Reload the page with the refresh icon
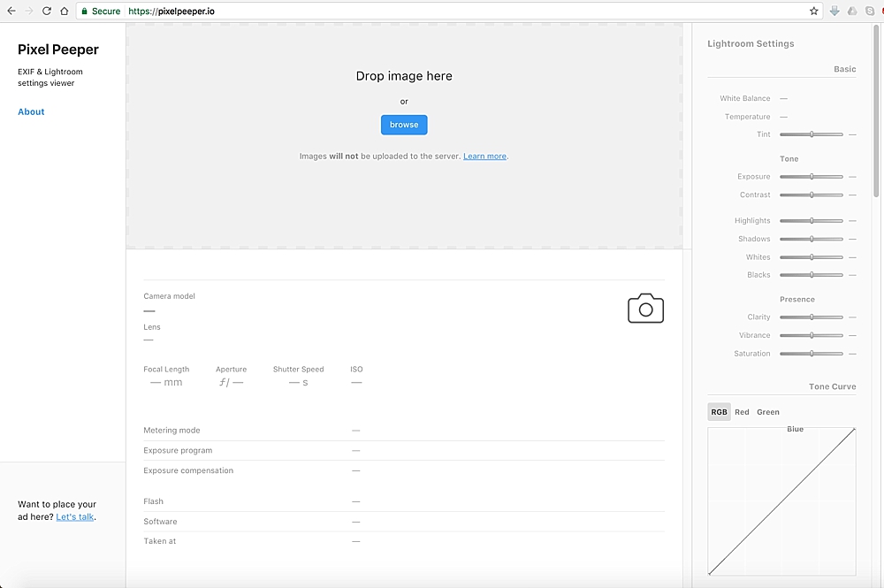 pos(47,11)
